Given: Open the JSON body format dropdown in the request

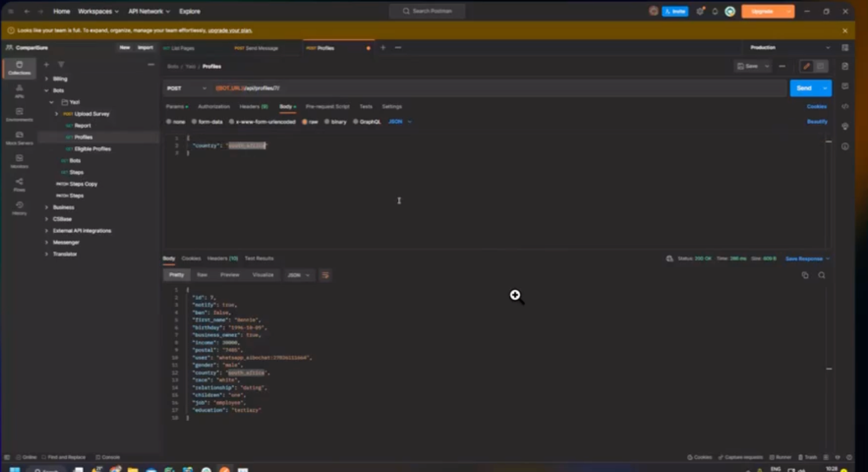Looking at the screenshot, I should 400,122.
